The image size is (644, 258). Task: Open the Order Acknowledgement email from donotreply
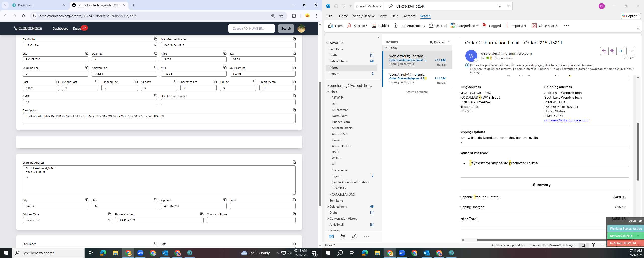click(417, 78)
